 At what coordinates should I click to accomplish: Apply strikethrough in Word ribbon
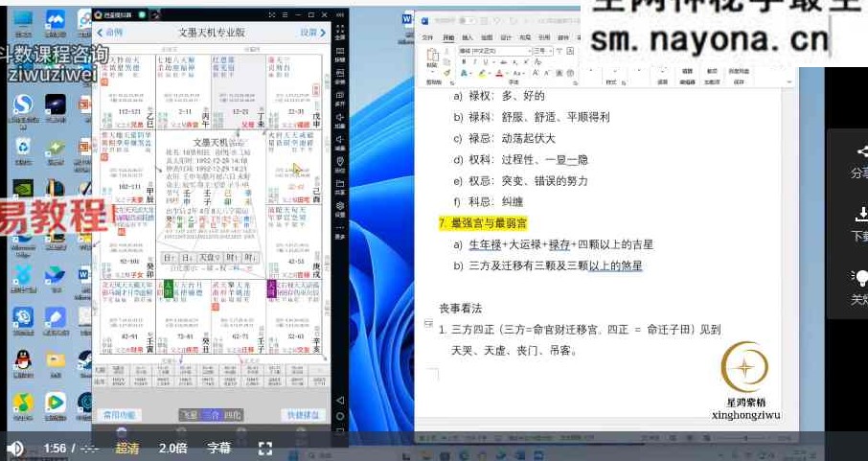[504, 62]
